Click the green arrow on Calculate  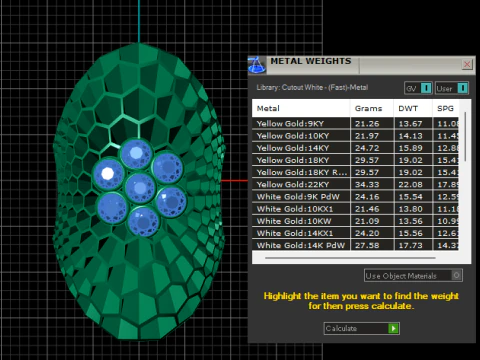coord(393,328)
